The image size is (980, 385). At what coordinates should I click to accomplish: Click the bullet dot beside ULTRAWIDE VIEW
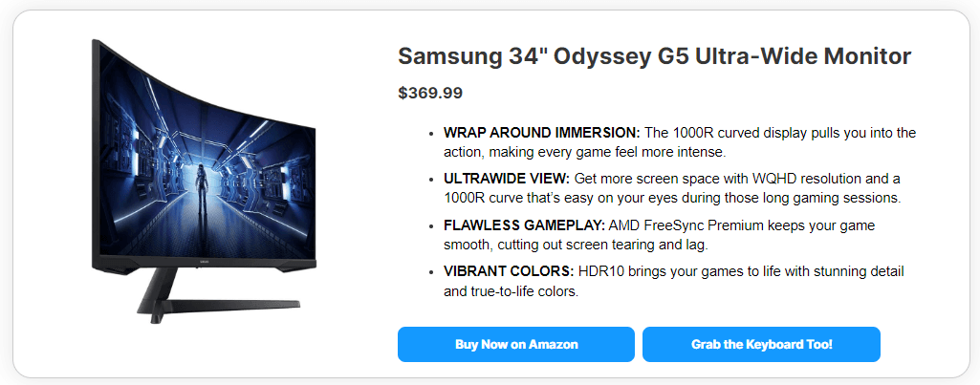coord(432,179)
